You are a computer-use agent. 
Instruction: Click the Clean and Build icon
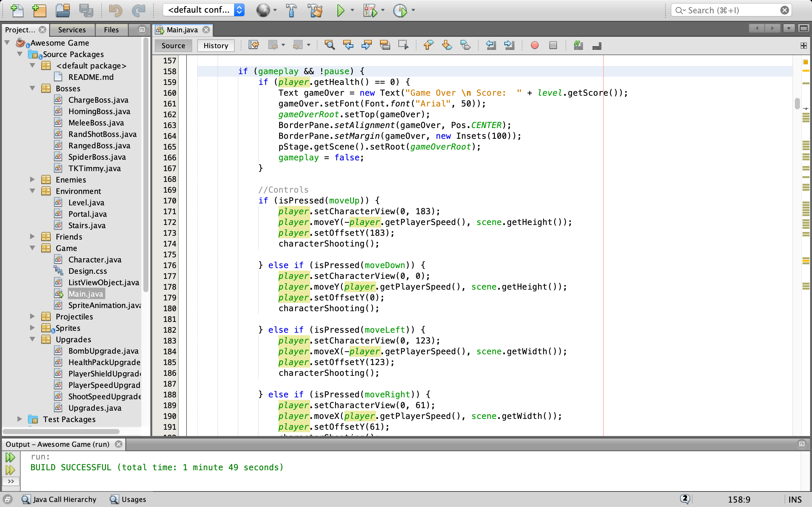[x=315, y=11]
